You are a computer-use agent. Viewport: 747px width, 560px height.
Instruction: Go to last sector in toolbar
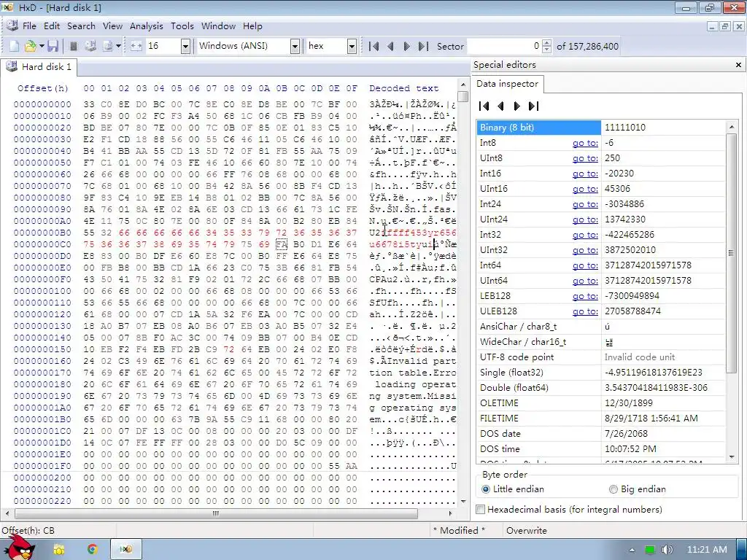[x=423, y=46]
